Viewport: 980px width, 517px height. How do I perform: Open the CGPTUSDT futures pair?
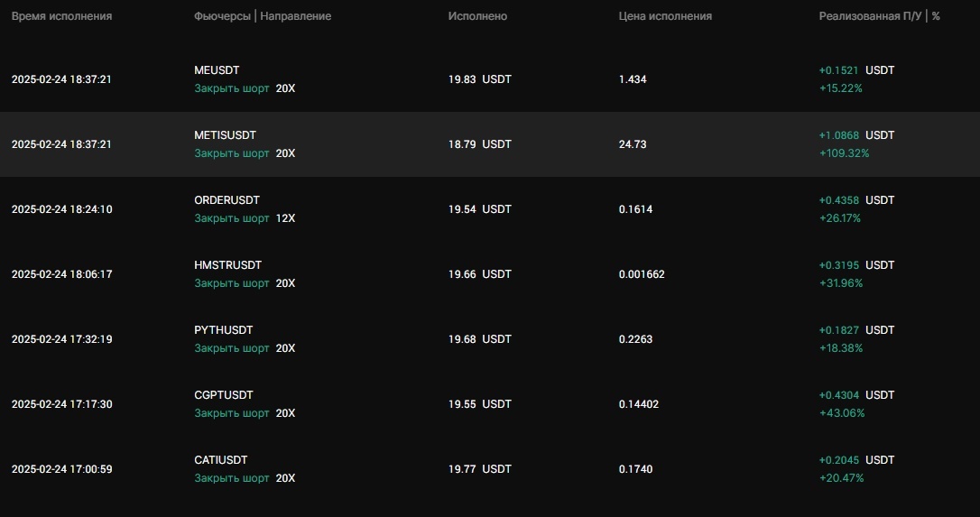(224, 395)
